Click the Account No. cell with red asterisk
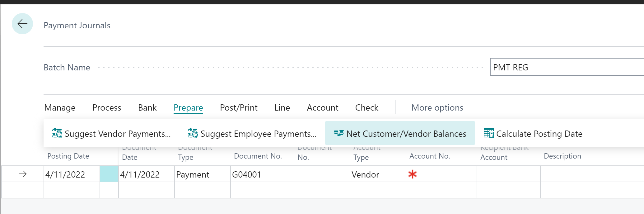This screenshot has width=644, height=214. (x=441, y=174)
